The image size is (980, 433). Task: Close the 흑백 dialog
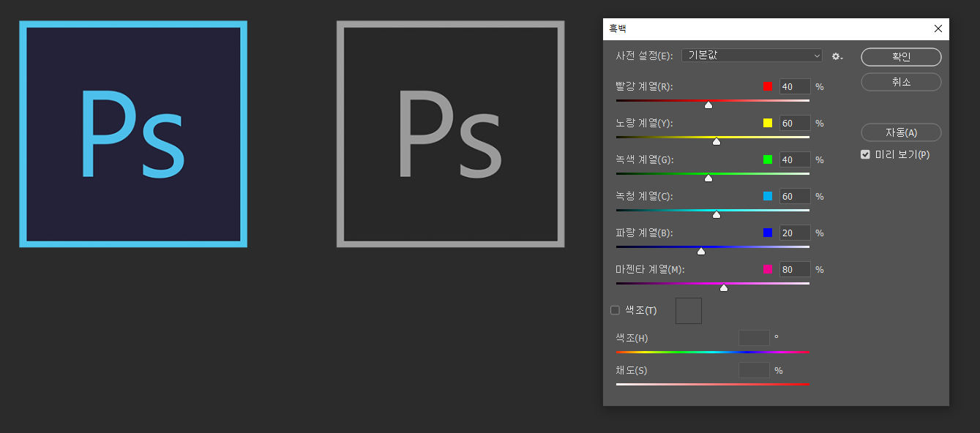pyautogui.click(x=938, y=29)
